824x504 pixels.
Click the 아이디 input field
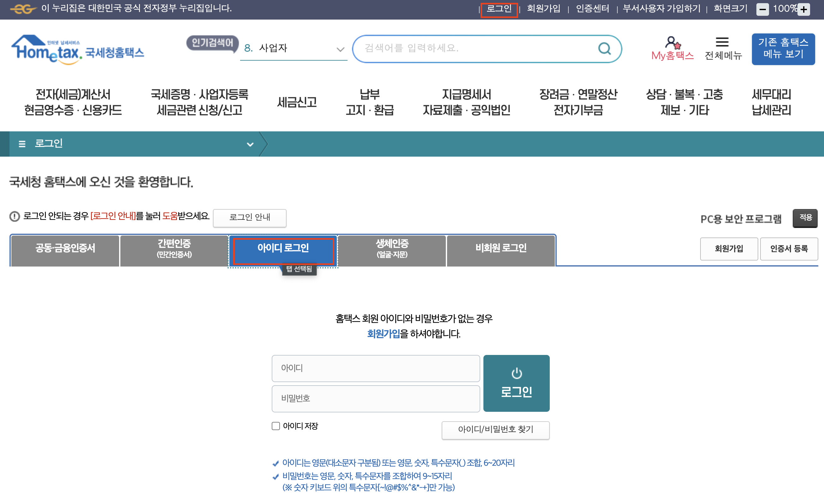376,368
